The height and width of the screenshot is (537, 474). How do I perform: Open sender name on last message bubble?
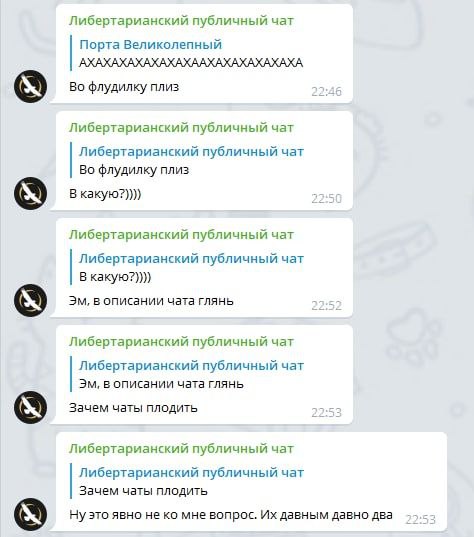coord(181,449)
